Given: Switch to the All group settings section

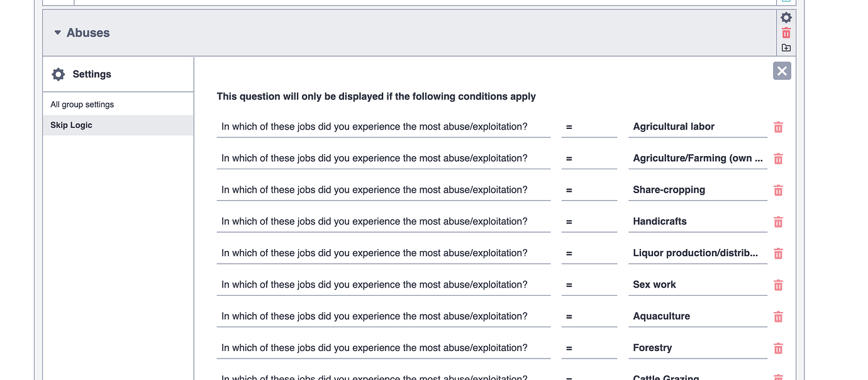Looking at the screenshot, I should click(x=83, y=103).
